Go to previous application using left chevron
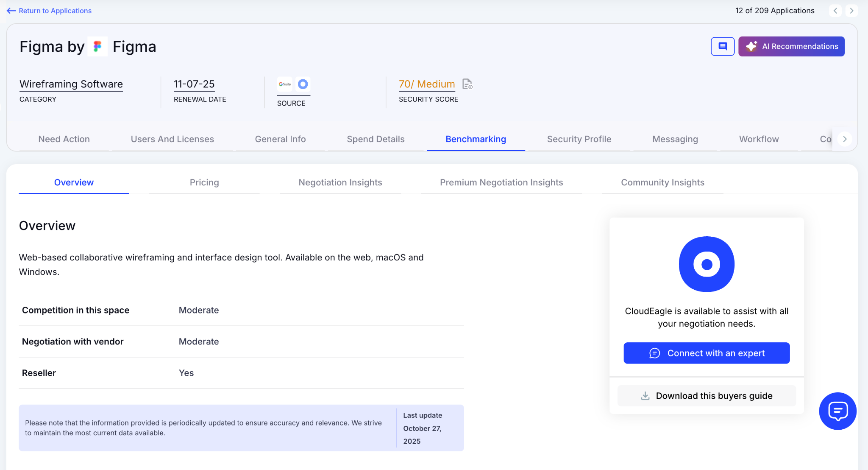This screenshot has width=868, height=470. pos(835,11)
